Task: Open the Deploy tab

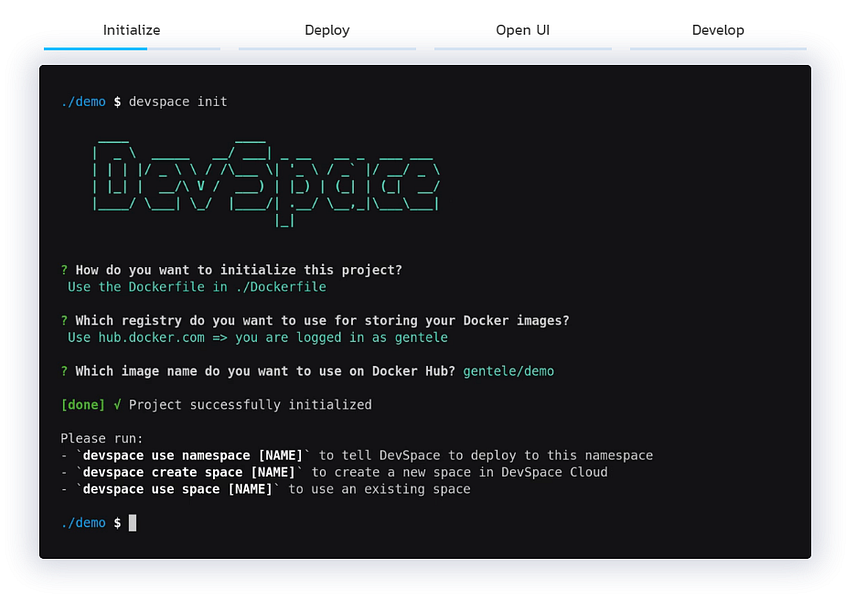Action: point(327,30)
